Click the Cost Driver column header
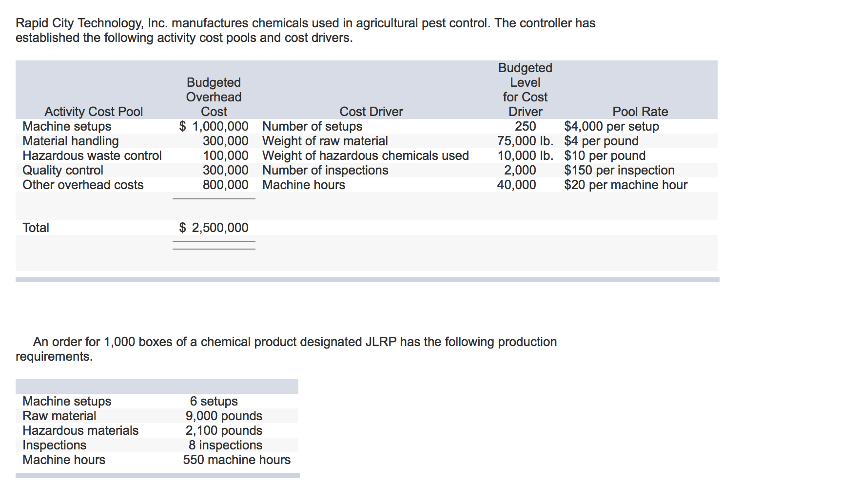 point(371,112)
